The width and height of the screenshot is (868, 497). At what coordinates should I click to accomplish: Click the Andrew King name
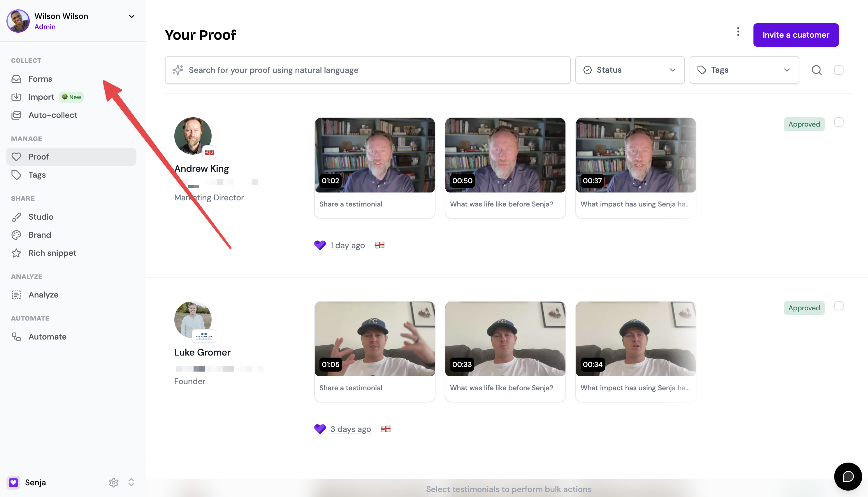(x=202, y=169)
